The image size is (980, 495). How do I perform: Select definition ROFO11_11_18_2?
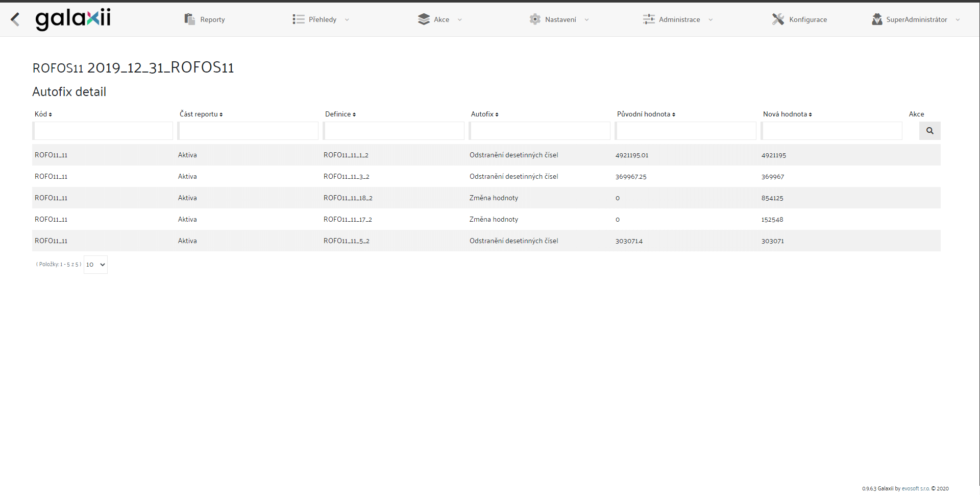coord(348,198)
